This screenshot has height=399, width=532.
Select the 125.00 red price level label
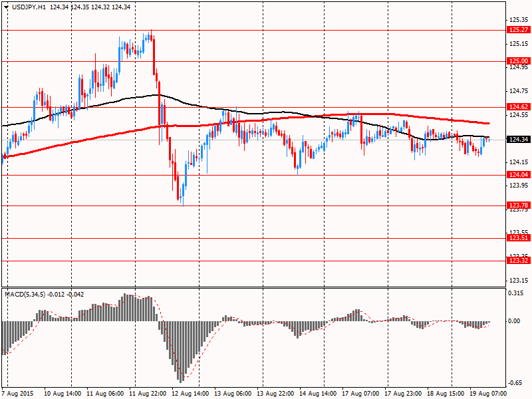click(519, 61)
